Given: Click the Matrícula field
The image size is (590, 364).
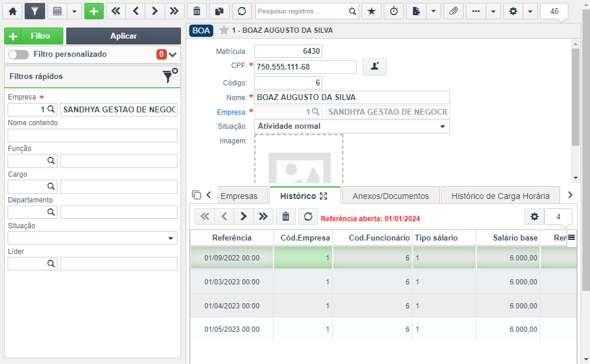Looking at the screenshot, I should pos(288,51).
